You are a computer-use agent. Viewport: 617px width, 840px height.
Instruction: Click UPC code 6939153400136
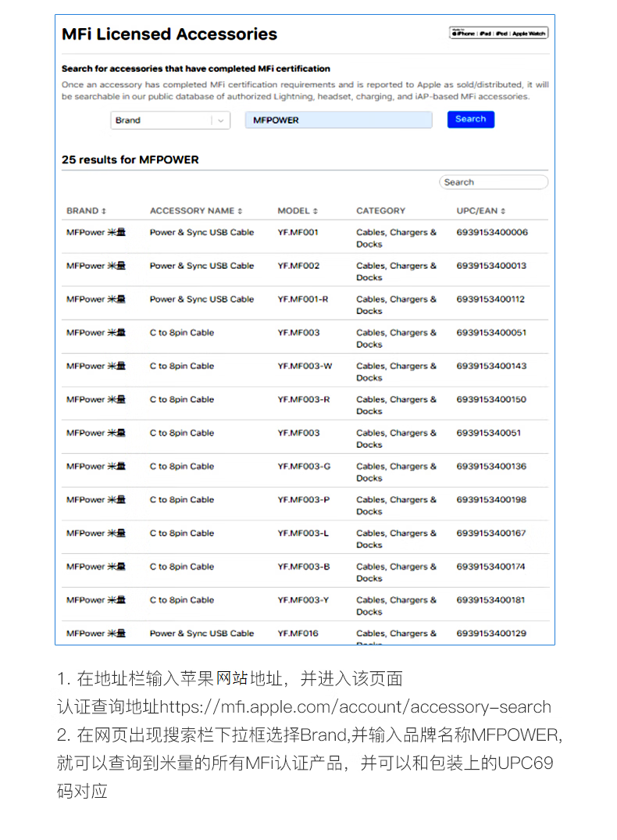click(491, 466)
